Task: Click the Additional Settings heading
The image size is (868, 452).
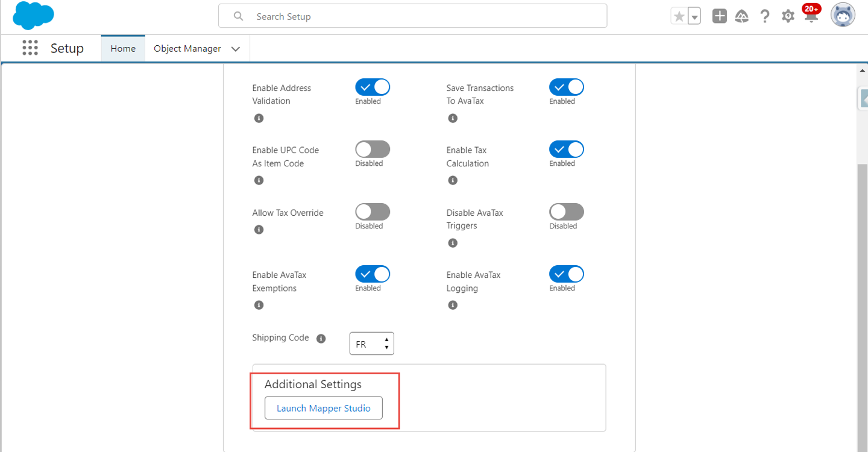Action: pos(313,384)
